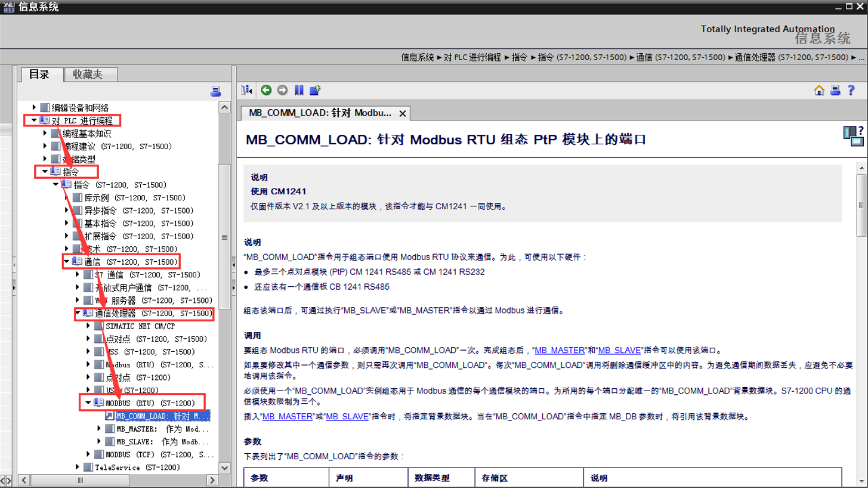Open the blue bookmarks toolbar icon

pos(299,90)
